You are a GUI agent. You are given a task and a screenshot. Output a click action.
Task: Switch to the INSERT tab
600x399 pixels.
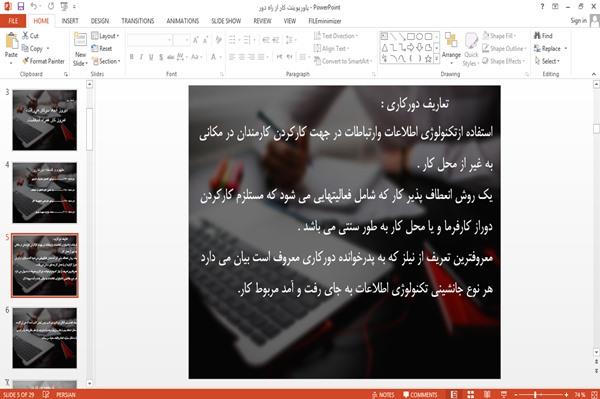click(x=70, y=21)
